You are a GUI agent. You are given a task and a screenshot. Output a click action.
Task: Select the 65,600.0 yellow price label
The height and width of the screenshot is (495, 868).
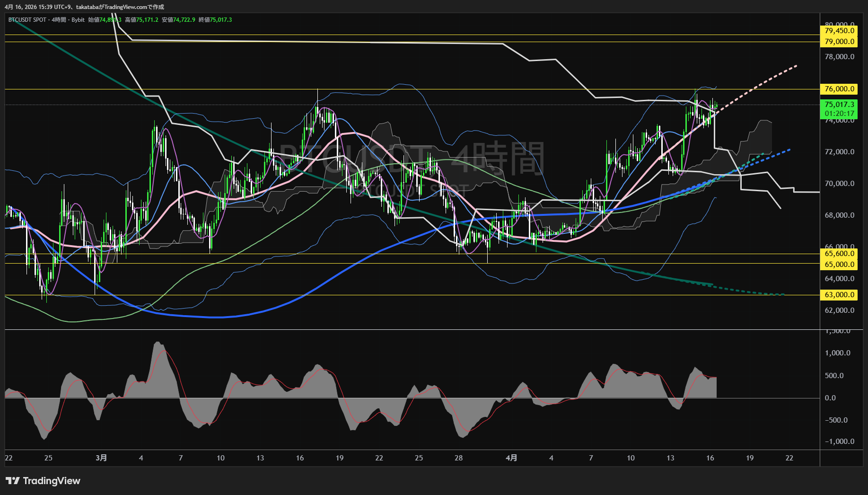pos(839,254)
